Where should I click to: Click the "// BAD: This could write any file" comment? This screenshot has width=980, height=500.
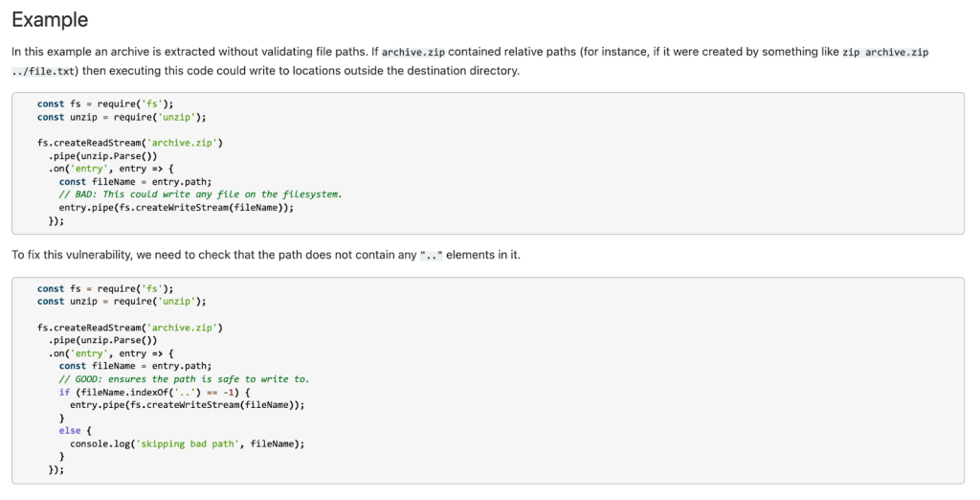point(200,194)
